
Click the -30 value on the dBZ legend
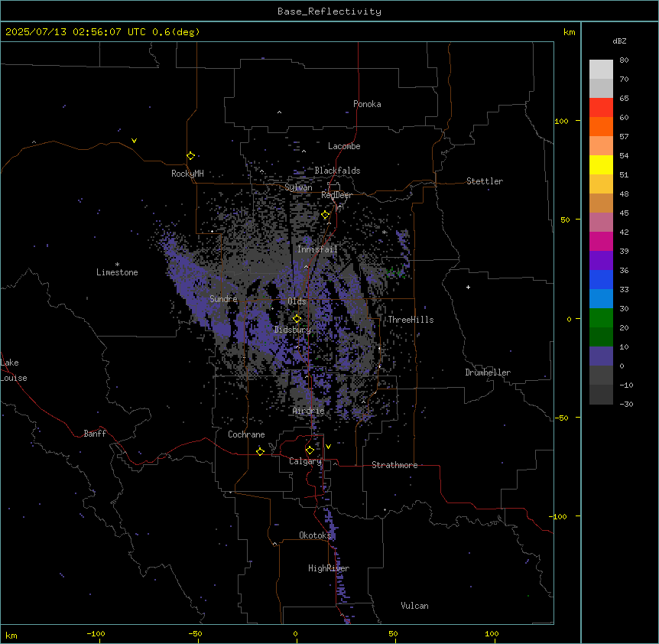pyautogui.click(x=626, y=405)
